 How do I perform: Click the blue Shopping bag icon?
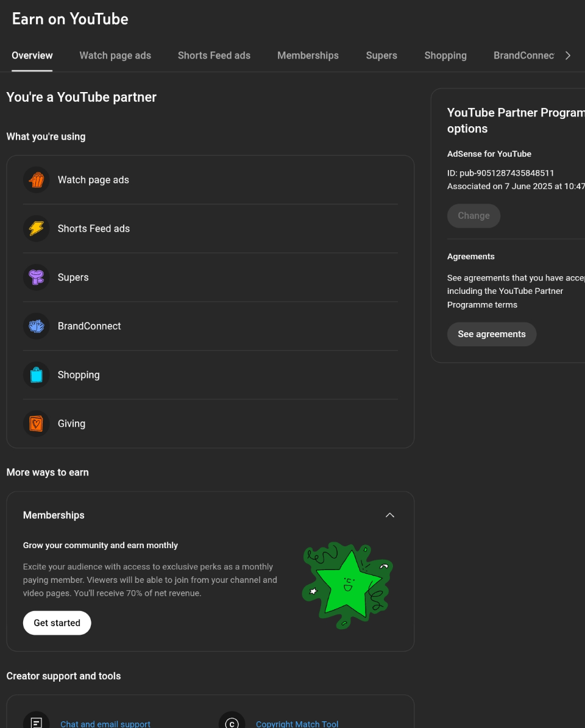pos(36,375)
